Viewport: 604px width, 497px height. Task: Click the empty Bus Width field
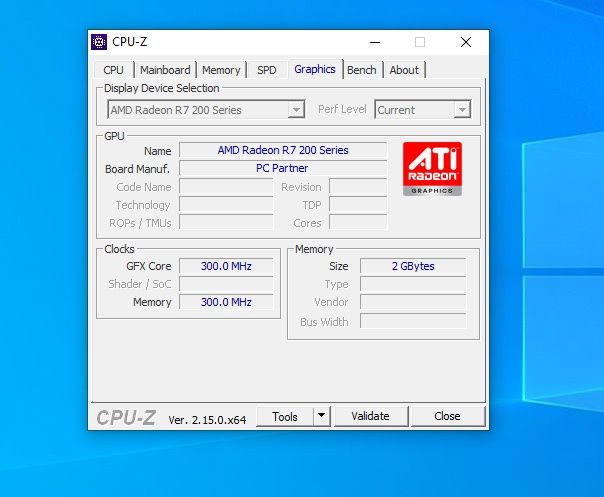click(413, 321)
